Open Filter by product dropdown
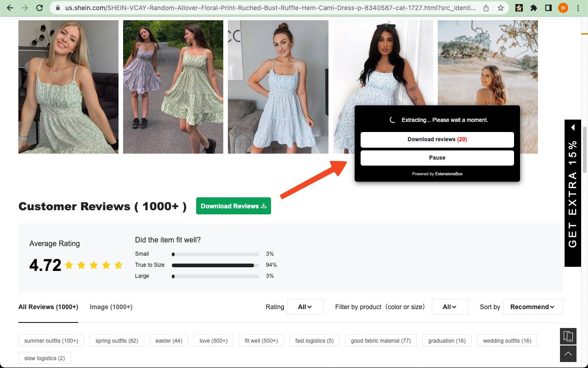The image size is (588, 368). [x=450, y=307]
